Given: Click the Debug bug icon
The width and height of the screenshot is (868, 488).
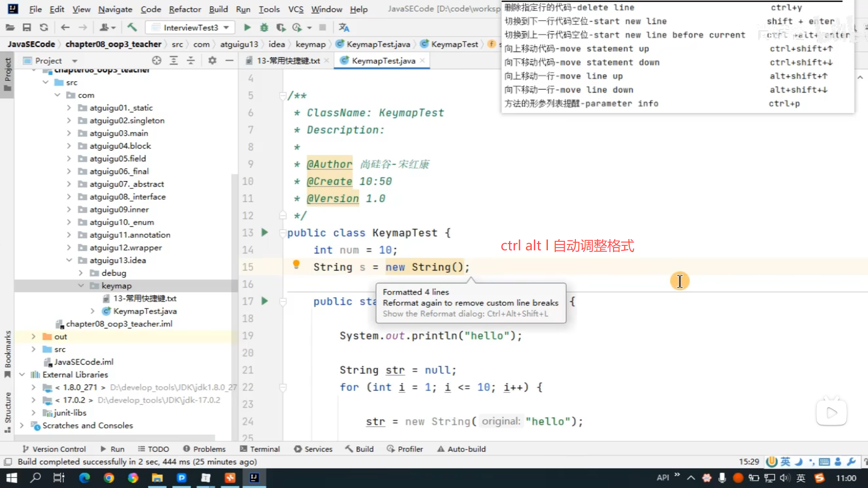Looking at the screenshot, I should click(264, 28).
